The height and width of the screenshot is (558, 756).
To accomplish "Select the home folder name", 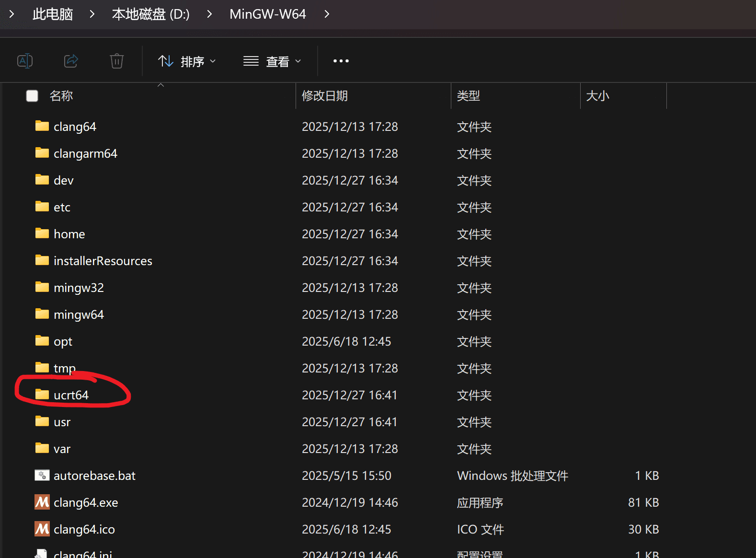I will pyautogui.click(x=69, y=234).
